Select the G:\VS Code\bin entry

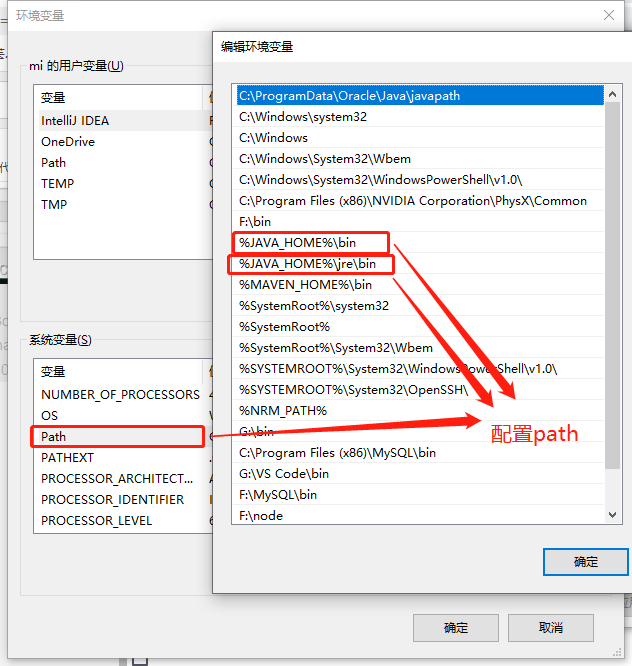click(420, 474)
